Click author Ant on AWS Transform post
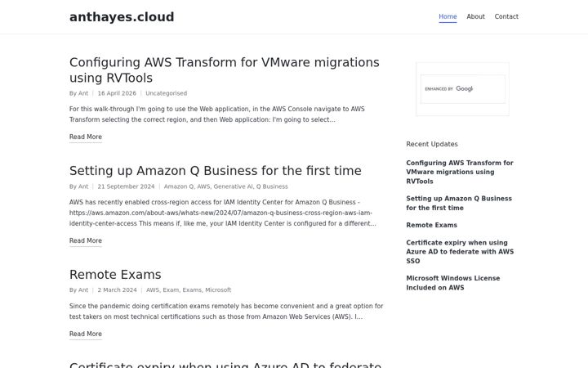 click(x=83, y=93)
